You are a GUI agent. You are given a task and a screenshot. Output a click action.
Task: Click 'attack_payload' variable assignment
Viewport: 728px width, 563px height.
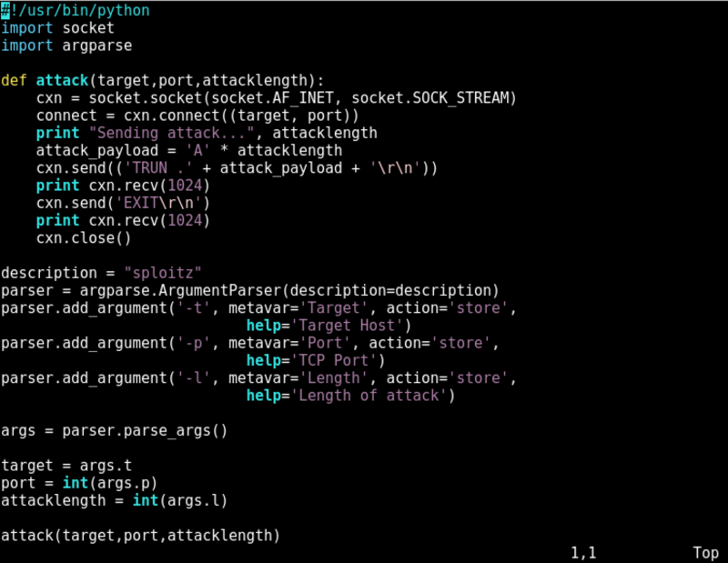(x=97, y=150)
